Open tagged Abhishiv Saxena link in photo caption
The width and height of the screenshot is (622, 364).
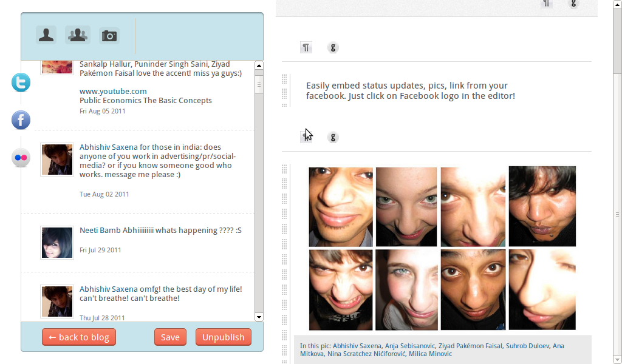tap(357, 346)
